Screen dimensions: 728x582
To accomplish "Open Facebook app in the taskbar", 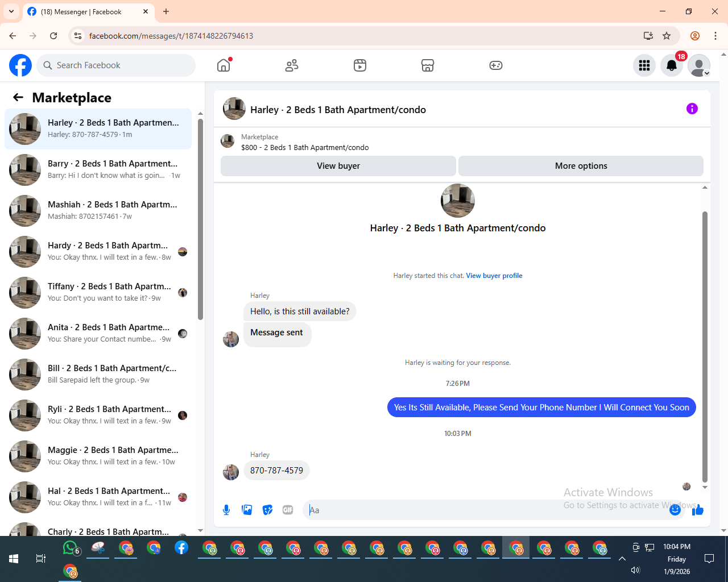I will point(181,548).
